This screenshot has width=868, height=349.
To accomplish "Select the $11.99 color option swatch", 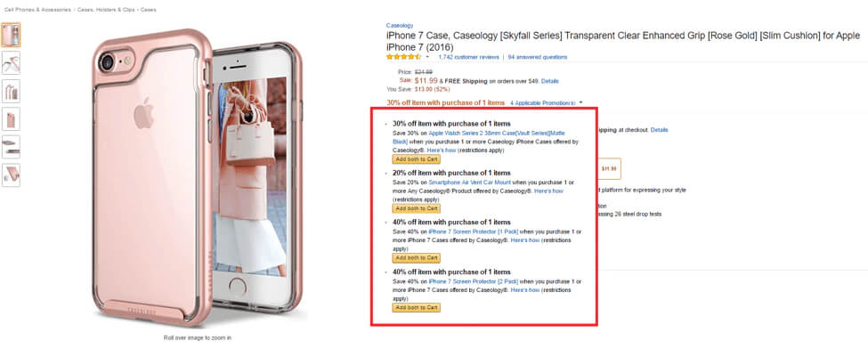I will click(x=609, y=168).
